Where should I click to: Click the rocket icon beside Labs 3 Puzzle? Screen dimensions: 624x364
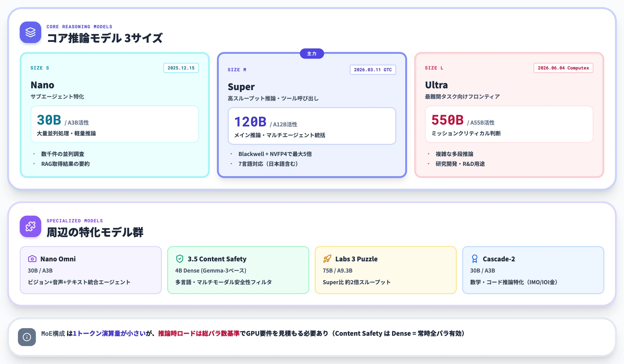327,259
